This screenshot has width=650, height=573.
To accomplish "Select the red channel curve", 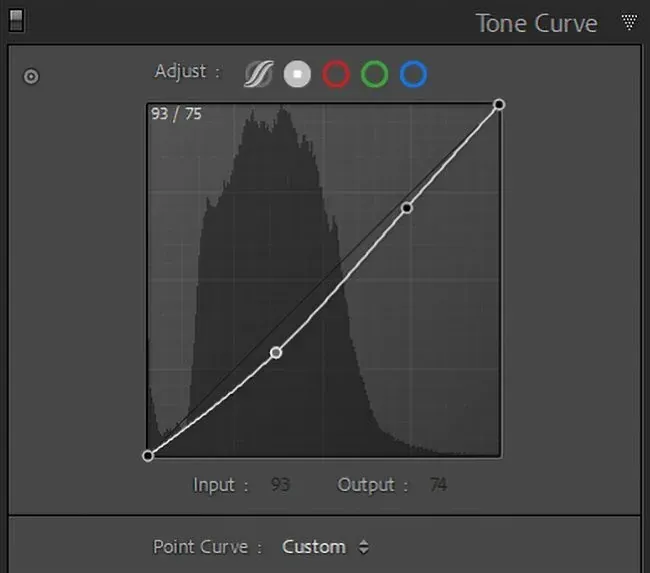I will coord(336,74).
